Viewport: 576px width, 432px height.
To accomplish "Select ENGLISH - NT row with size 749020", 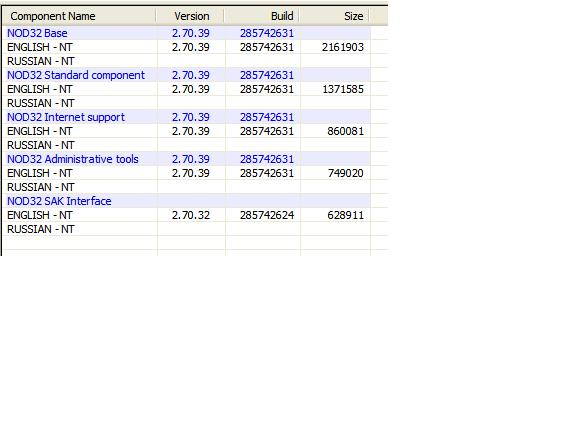I will point(187,173).
